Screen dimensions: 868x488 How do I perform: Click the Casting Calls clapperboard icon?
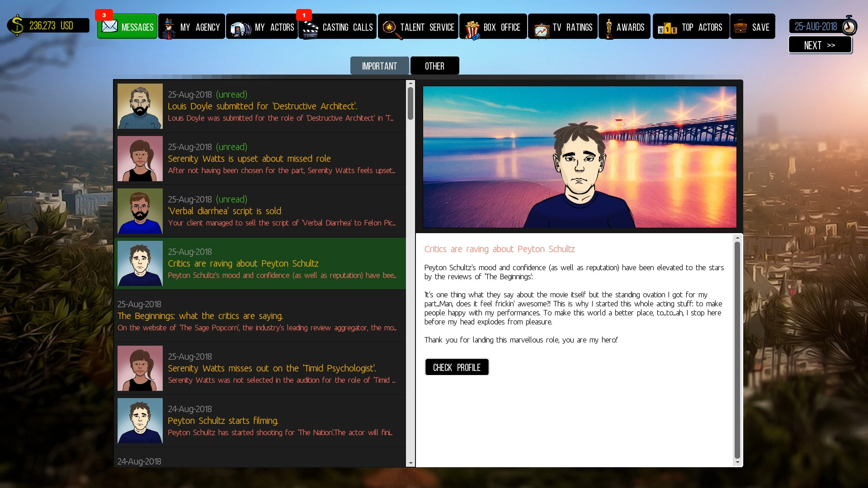pos(310,29)
